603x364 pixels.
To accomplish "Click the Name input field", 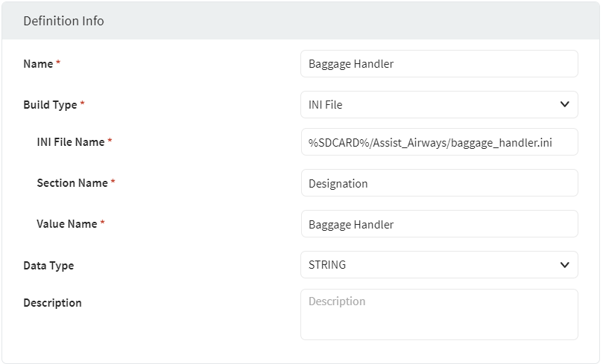I will (x=439, y=64).
